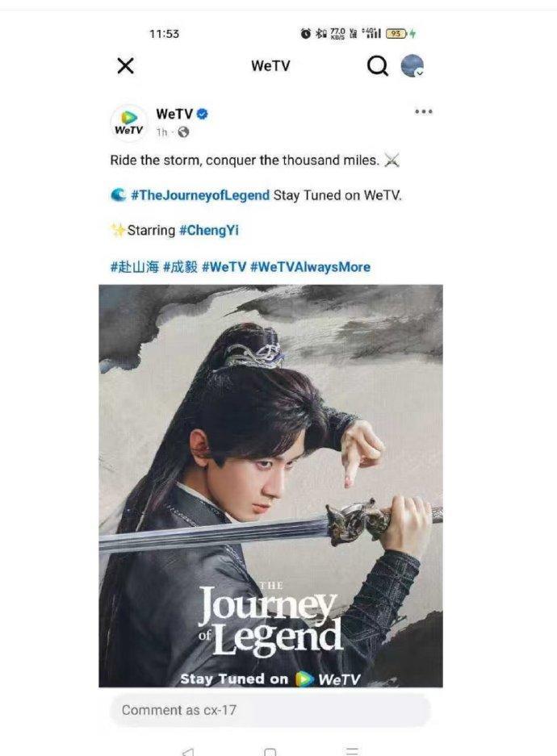Tap the globe public audience icon
The width and height of the screenshot is (557, 756).
pos(183,132)
